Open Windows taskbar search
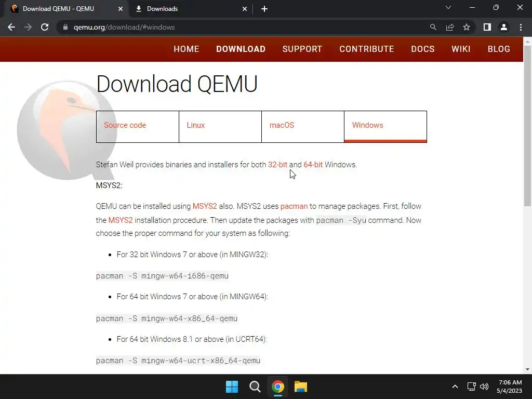This screenshot has height=399, width=532. (x=255, y=387)
